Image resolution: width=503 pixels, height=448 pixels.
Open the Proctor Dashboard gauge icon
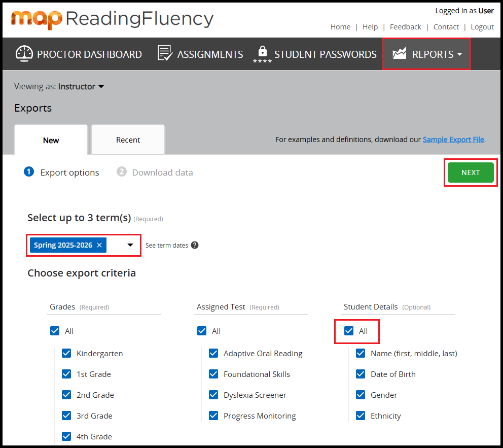click(x=24, y=54)
